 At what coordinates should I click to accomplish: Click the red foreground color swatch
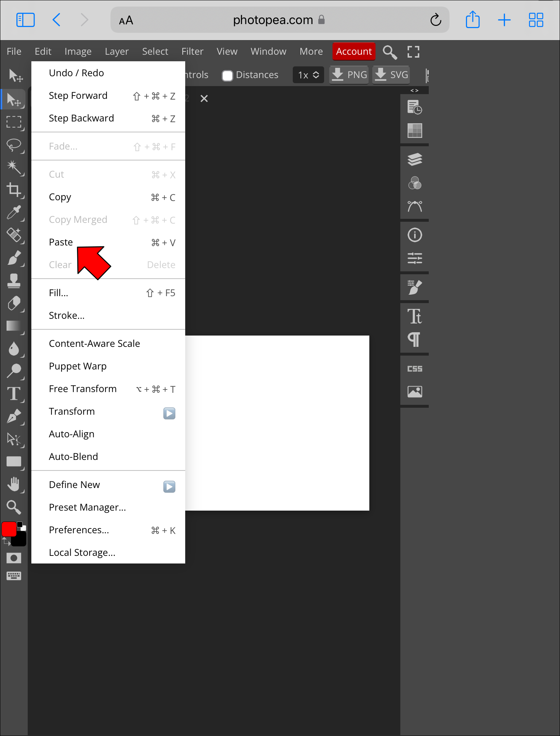pyautogui.click(x=9, y=529)
